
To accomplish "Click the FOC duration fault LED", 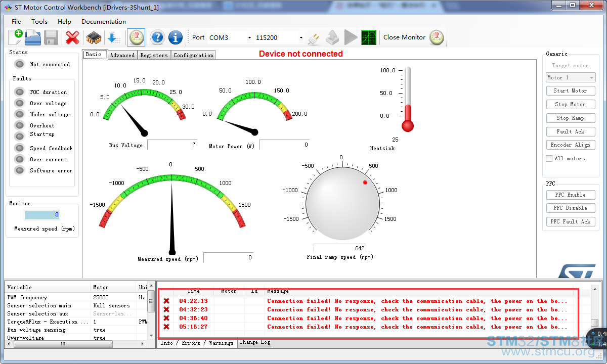I will click(20, 92).
